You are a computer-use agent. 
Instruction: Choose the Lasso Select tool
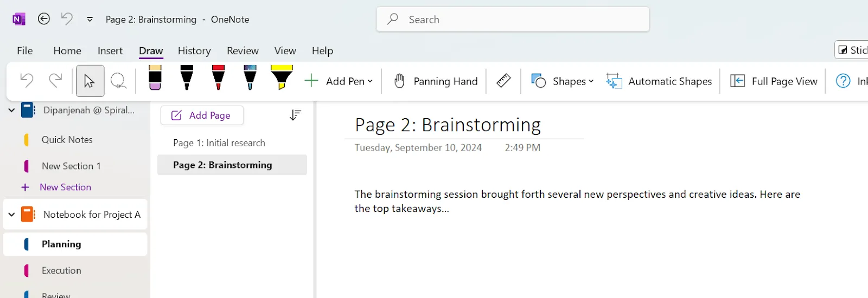pos(118,81)
